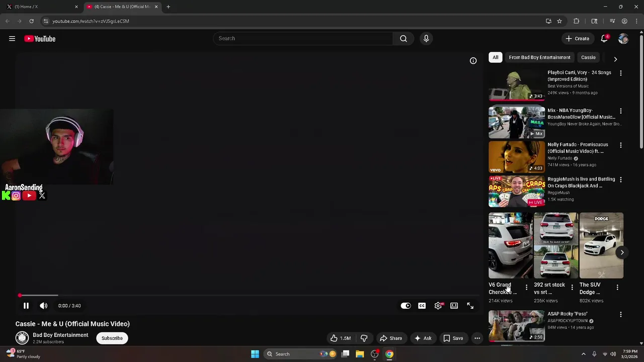Open options for Nelly Furtado Promiscuous
644x362 pixels.
pos(620,145)
